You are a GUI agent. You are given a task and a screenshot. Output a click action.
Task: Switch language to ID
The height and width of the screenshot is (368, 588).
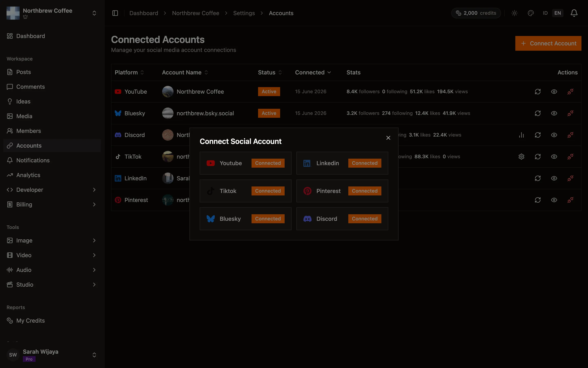coord(545,13)
